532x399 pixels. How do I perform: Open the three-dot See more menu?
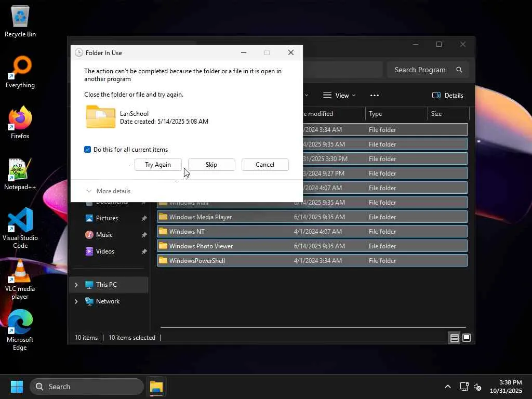pyautogui.click(x=375, y=96)
